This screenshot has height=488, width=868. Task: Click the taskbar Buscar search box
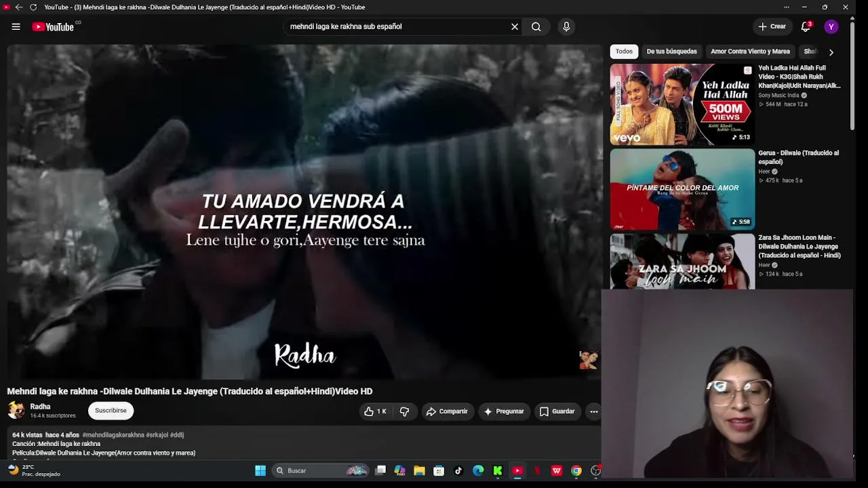click(320, 470)
